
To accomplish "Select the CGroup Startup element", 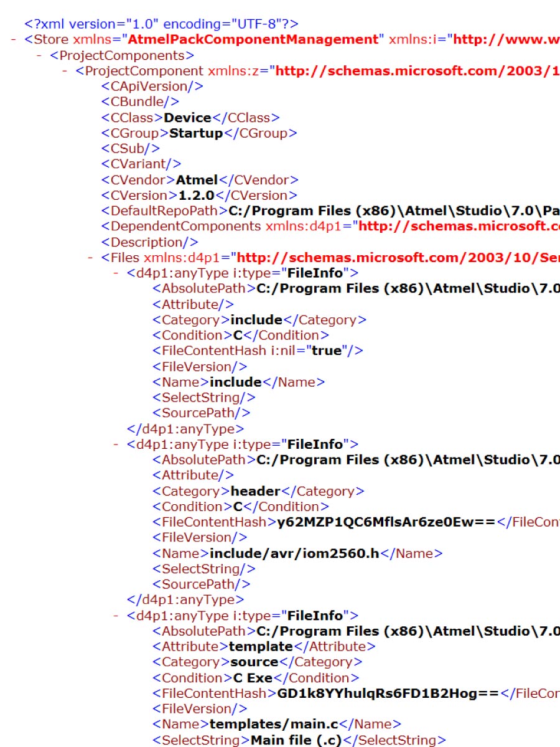I will 199,133.
